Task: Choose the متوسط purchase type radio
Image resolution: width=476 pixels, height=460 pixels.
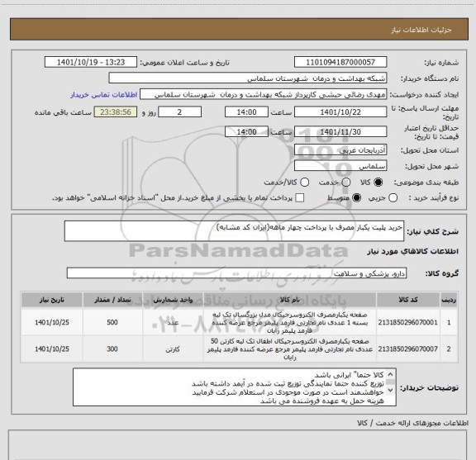Action: point(356,198)
